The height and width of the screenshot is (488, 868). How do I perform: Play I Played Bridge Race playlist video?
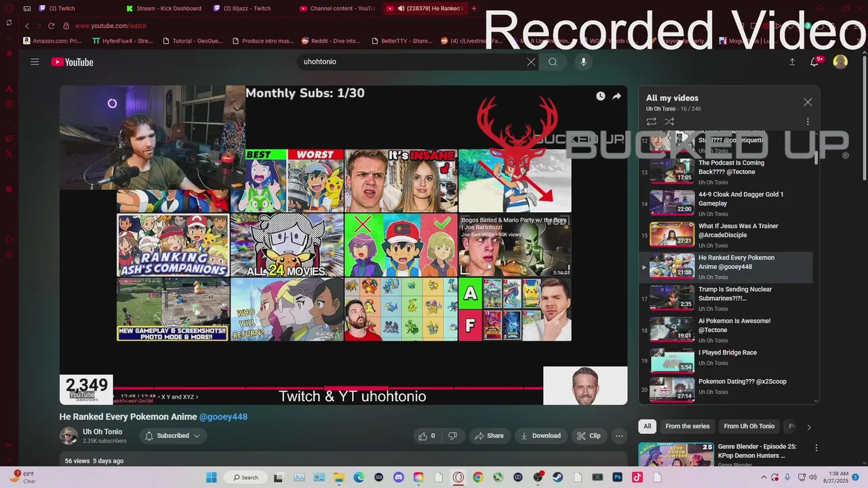point(727,361)
